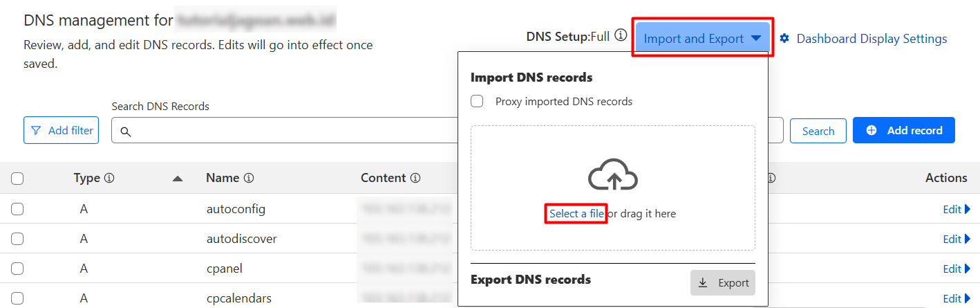Click the cloud upload icon
980x308 pixels.
pos(612,176)
